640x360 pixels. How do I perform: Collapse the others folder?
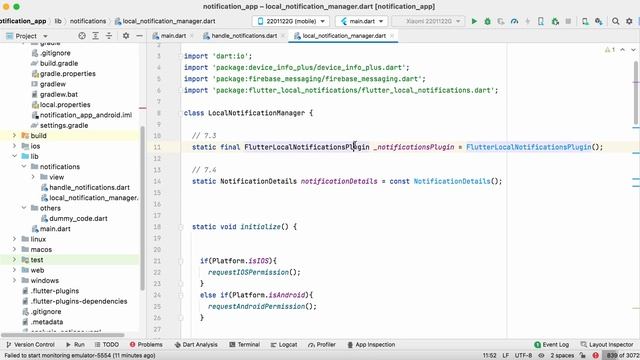(x=24, y=208)
